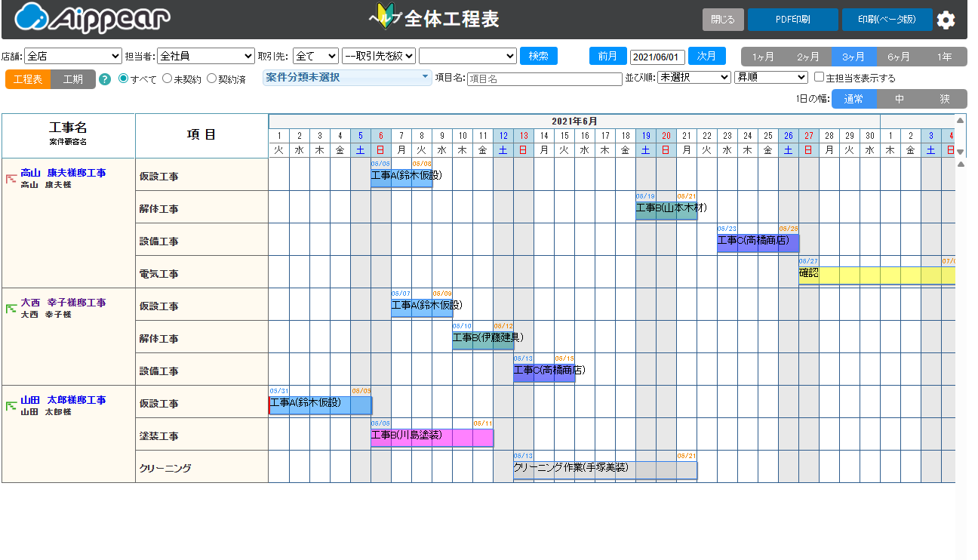Open settings gear icon

click(946, 20)
